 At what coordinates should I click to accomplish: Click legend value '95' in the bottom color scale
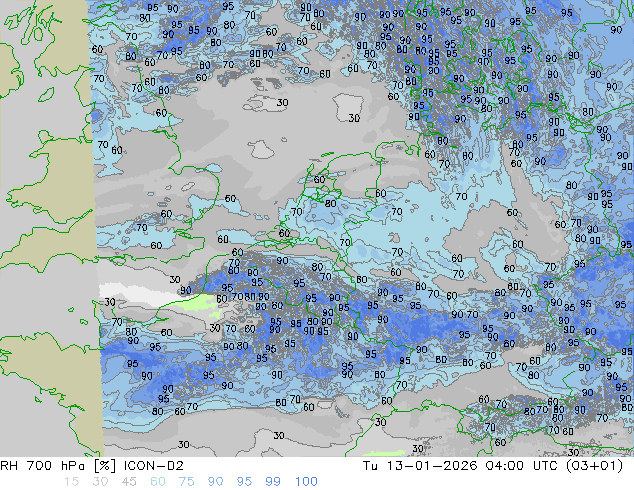pyautogui.click(x=244, y=482)
